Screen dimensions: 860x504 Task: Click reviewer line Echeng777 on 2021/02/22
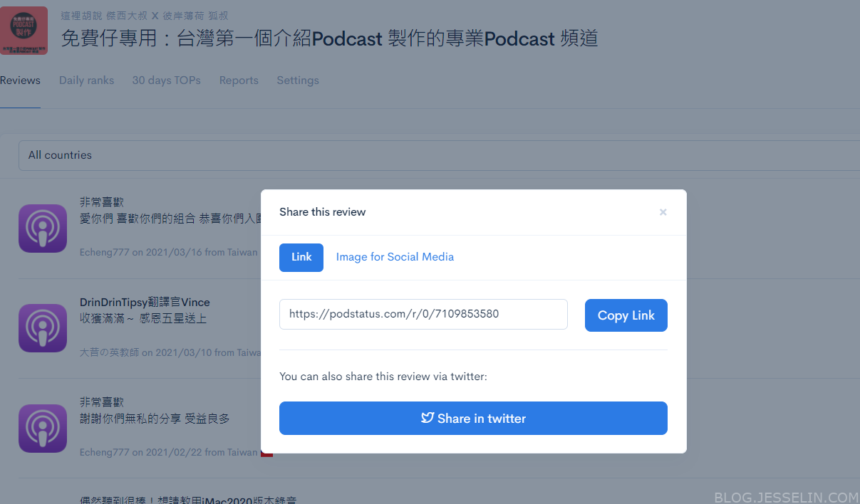[169, 452]
